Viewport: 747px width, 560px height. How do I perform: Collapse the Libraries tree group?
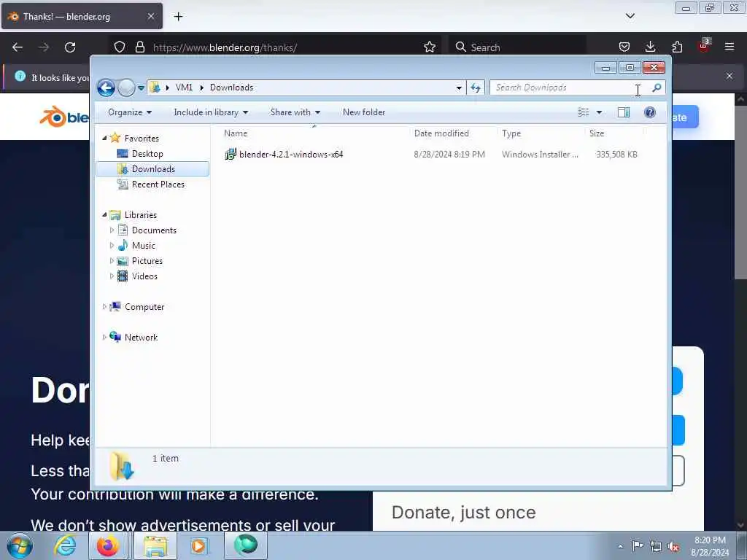(x=105, y=215)
